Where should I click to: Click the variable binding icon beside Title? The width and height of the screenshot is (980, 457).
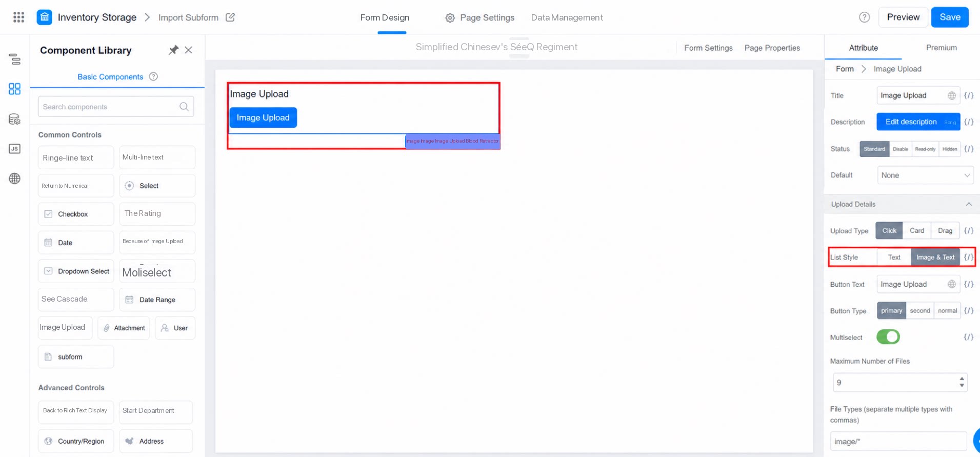(969, 95)
